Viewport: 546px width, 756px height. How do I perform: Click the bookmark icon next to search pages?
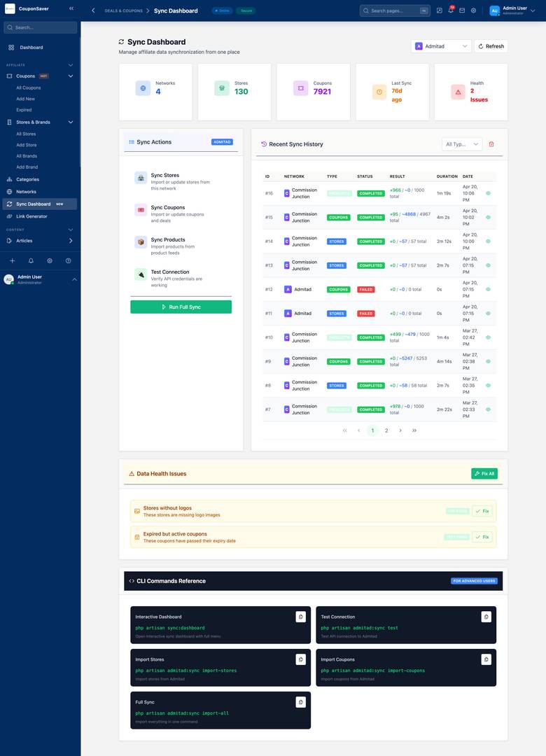tap(440, 10)
